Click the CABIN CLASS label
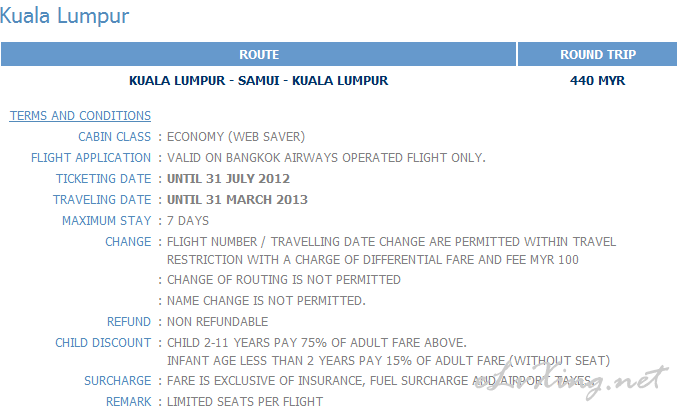Viewport: 679px width, 413px height. 114,137
